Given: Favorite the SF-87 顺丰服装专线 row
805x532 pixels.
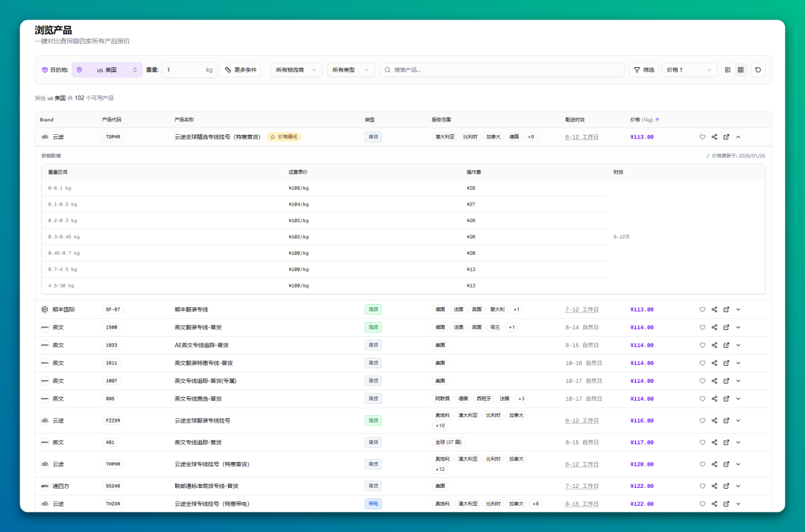Looking at the screenshot, I should tap(702, 309).
